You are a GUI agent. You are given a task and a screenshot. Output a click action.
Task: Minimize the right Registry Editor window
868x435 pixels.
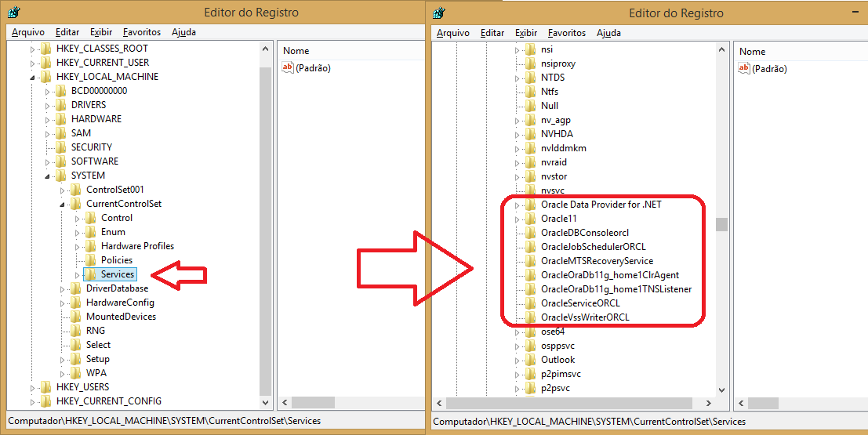click(856, 12)
